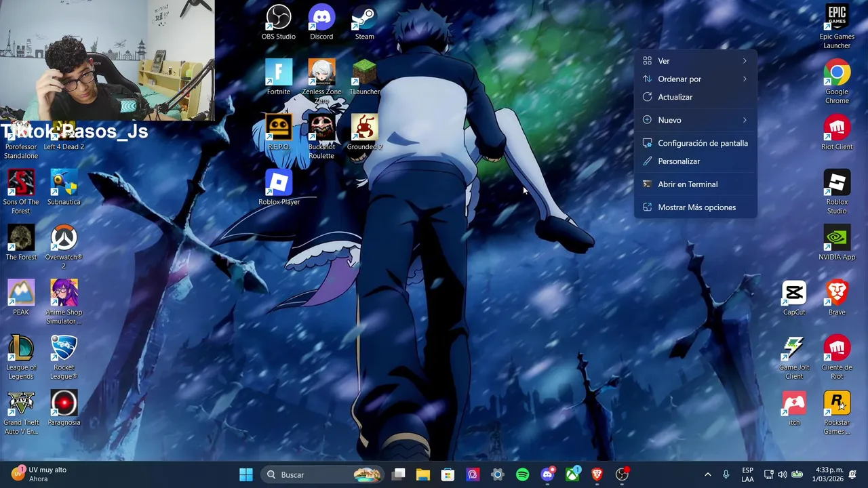Open the volume tray icon
The width and height of the screenshot is (868, 488).
782,474
